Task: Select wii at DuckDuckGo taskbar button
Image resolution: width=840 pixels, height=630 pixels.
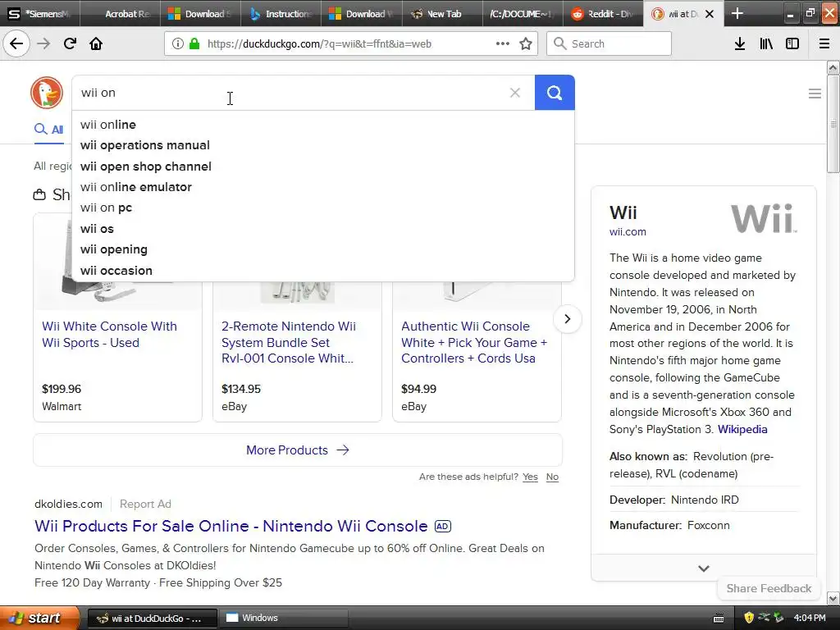Action: tap(152, 619)
